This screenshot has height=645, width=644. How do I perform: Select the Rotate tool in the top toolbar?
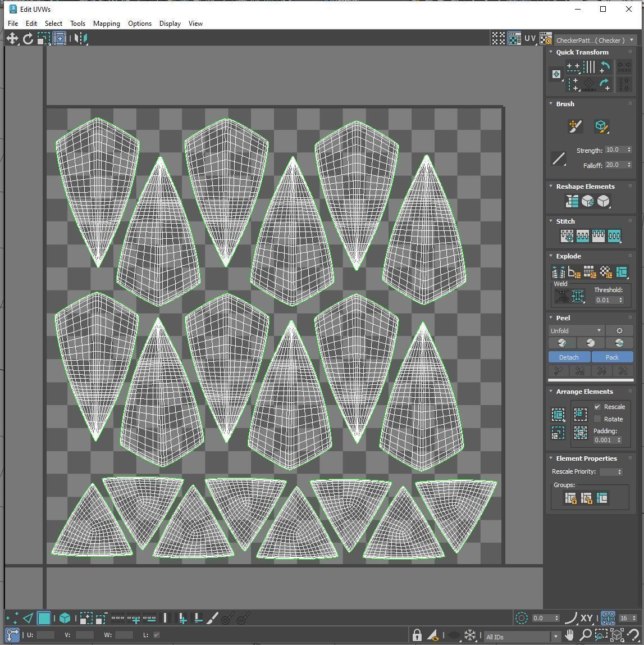point(28,38)
